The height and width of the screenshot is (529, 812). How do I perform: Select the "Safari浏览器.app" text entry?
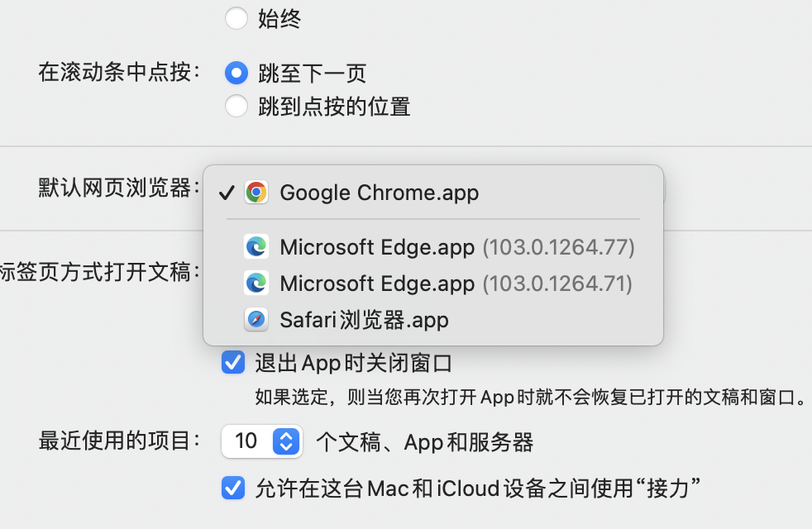(364, 320)
